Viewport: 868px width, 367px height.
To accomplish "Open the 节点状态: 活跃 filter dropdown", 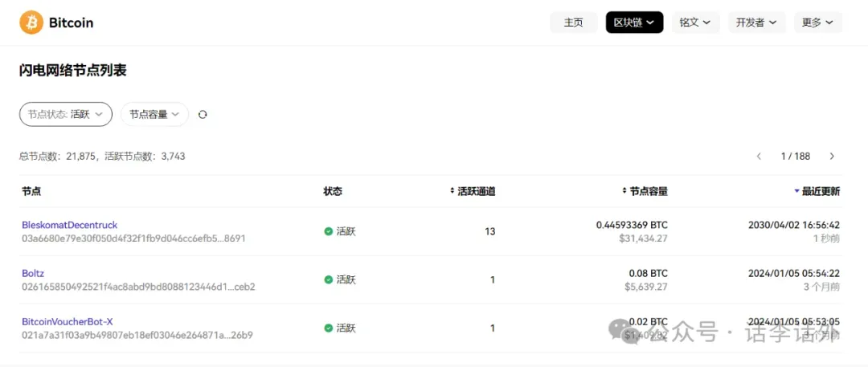I will click(66, 115).
